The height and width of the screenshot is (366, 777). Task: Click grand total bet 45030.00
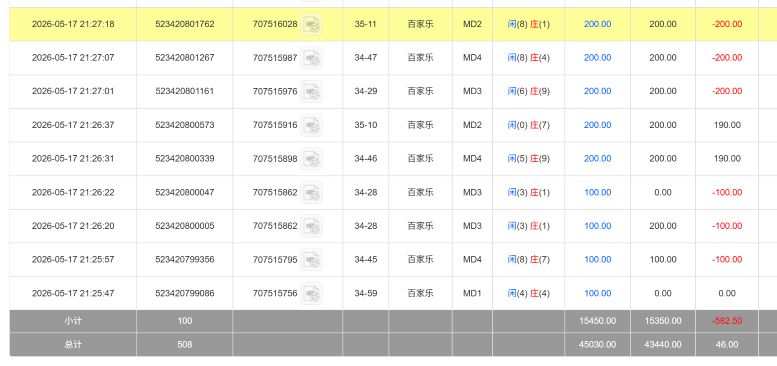(x=597, y=344)
